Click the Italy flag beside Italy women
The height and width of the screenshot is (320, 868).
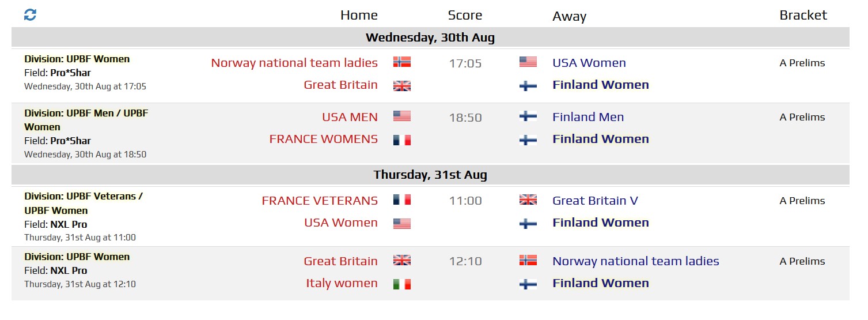click(402, 284)
